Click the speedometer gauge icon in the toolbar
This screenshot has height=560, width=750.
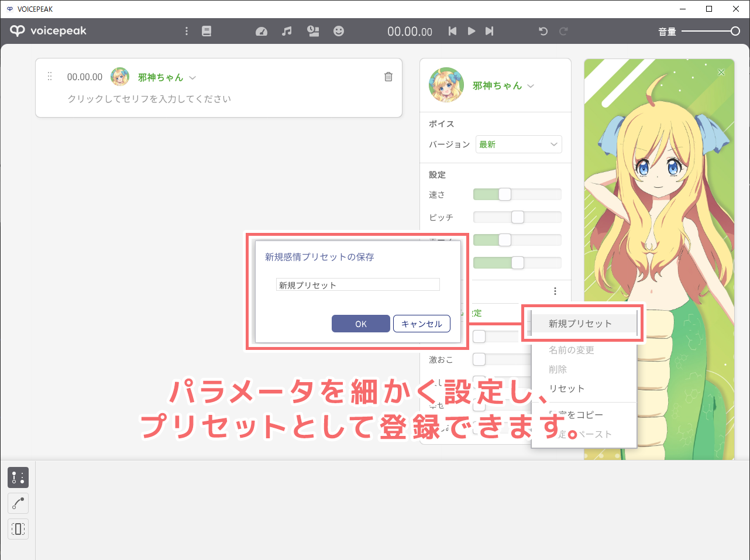click(262, 31)
